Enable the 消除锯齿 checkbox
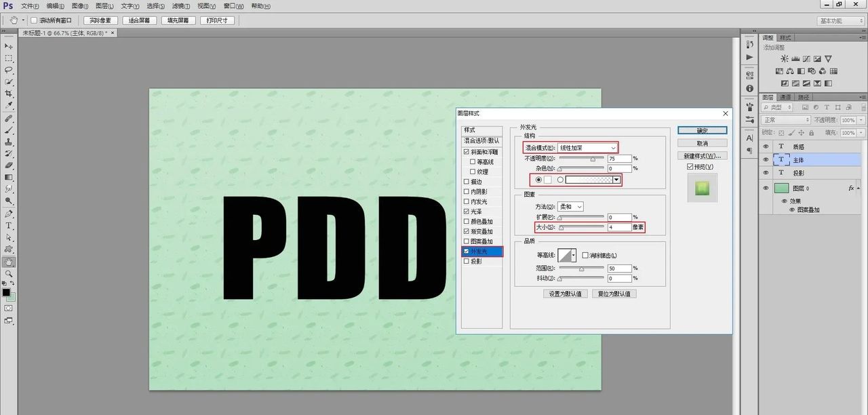868x415 pixels. coord(585,256)
